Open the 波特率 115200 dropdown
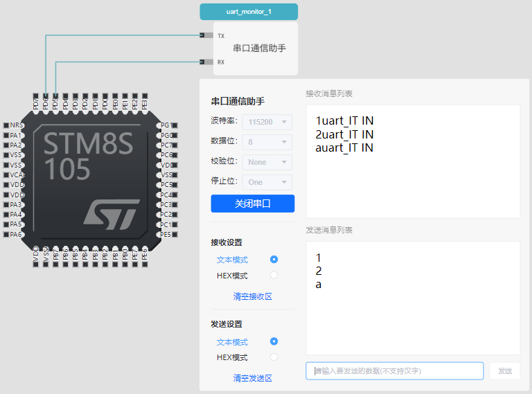 (x=267, y=122)
